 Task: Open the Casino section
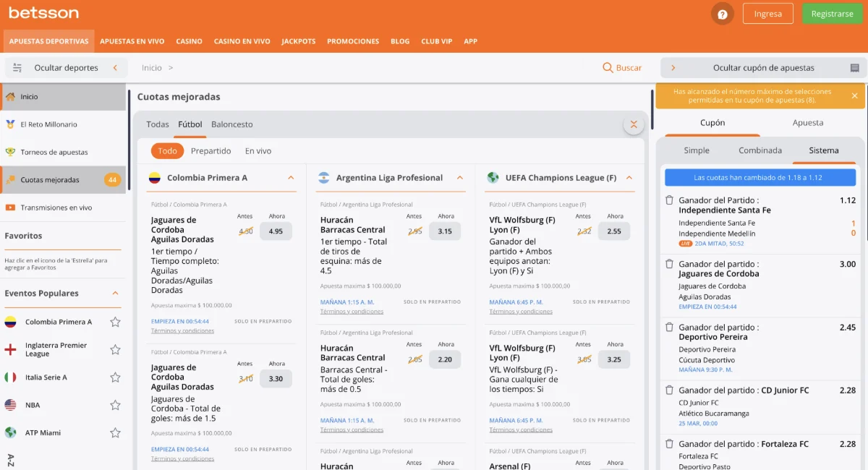(190, 41)
